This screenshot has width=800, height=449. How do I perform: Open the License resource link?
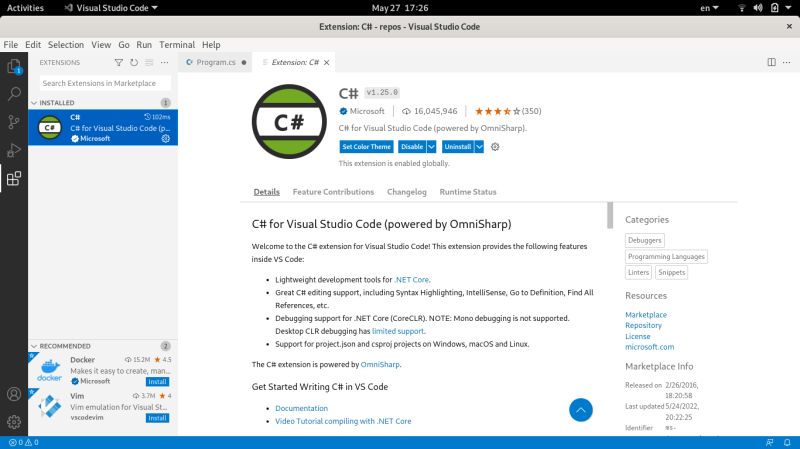point(638,336)
